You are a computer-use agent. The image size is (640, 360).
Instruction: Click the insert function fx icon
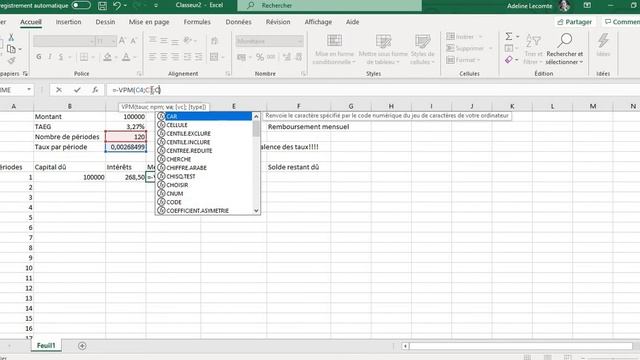(95, 90)
